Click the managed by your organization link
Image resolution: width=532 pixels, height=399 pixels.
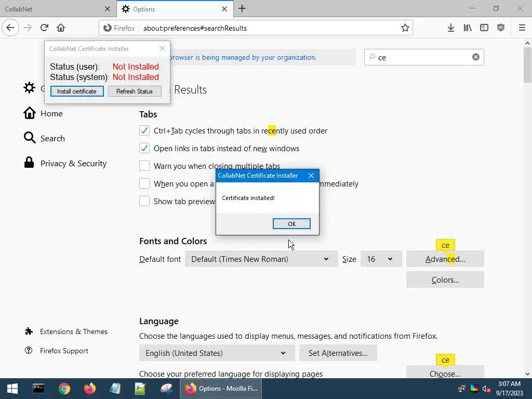243,57
